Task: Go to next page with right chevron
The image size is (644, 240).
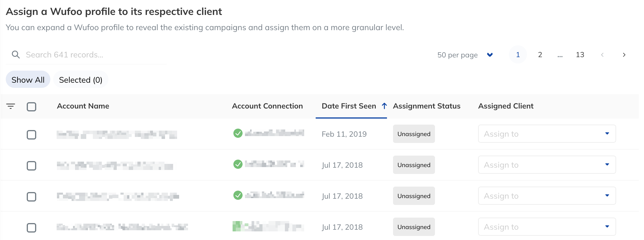Action: pos(624,55)
